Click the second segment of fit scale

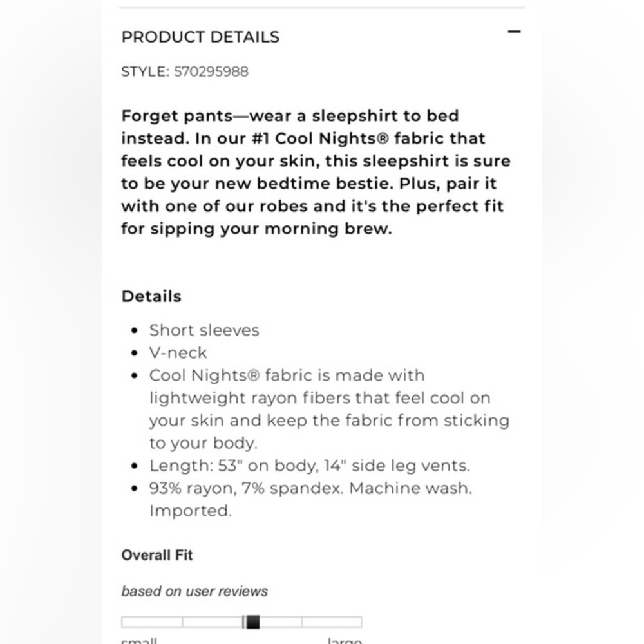pyautogui.click(x=213, y=622)
